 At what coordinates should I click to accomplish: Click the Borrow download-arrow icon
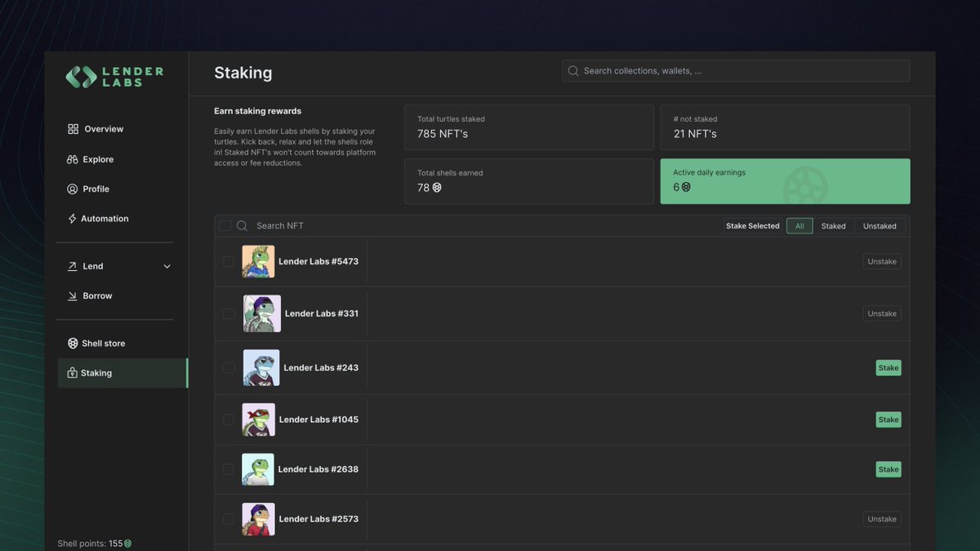73,295
